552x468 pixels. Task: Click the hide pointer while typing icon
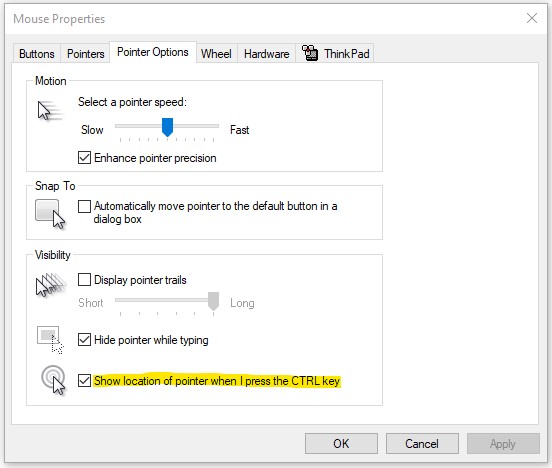(50, 339)
